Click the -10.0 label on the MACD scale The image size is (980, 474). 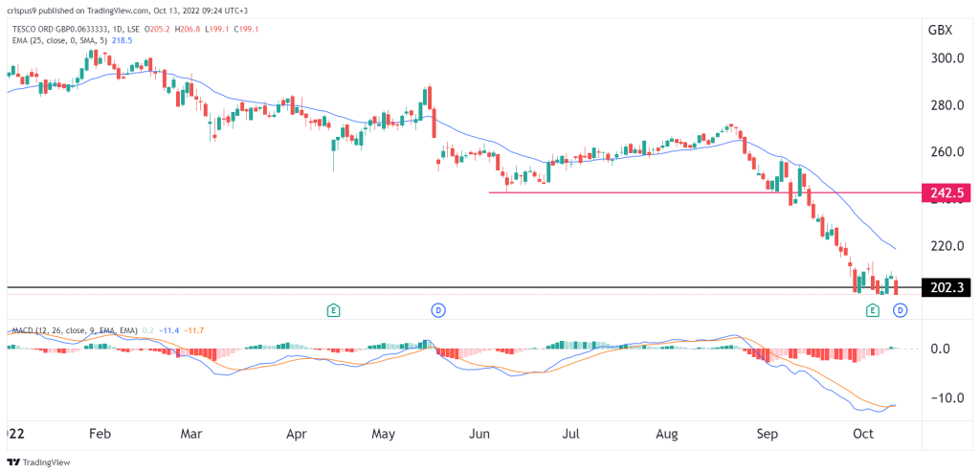[946, 397]
